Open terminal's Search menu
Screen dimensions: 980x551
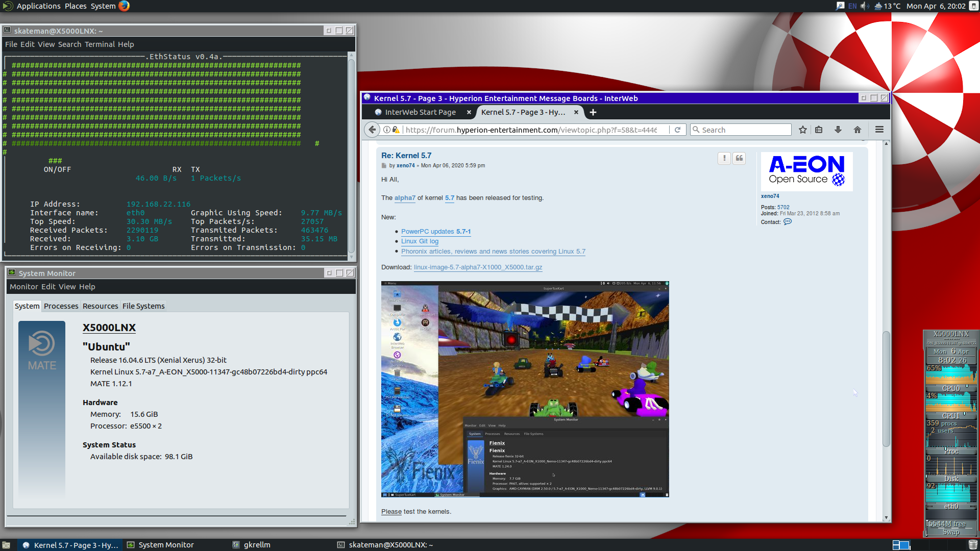click(69, 44)
